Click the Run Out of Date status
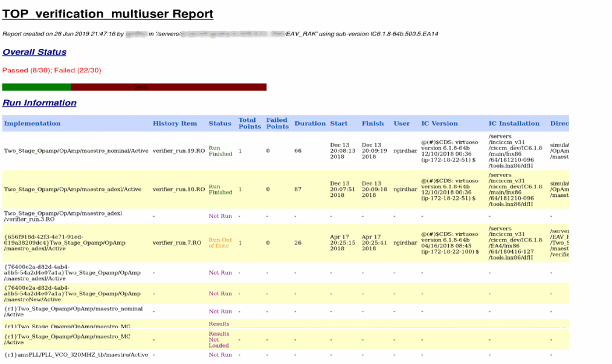Image resolution: width=612 pixels, height=364 pixels. click(x=220, y=243)
